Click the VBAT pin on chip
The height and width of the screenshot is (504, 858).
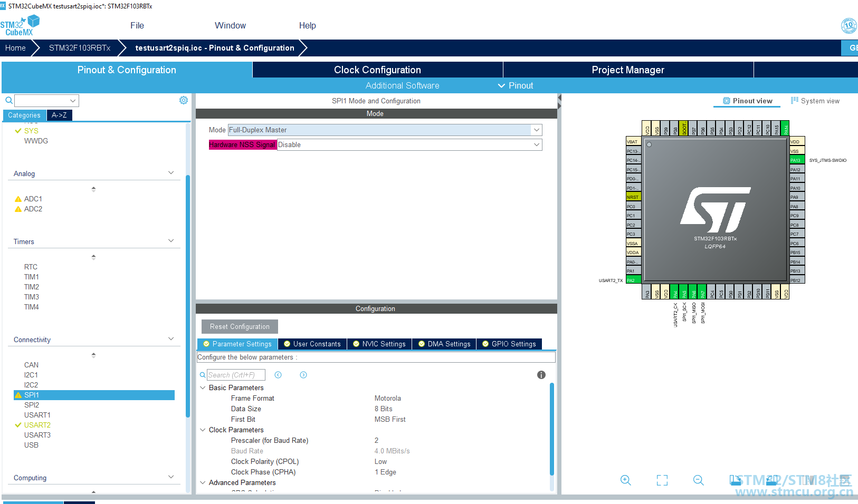click(633, 142)
